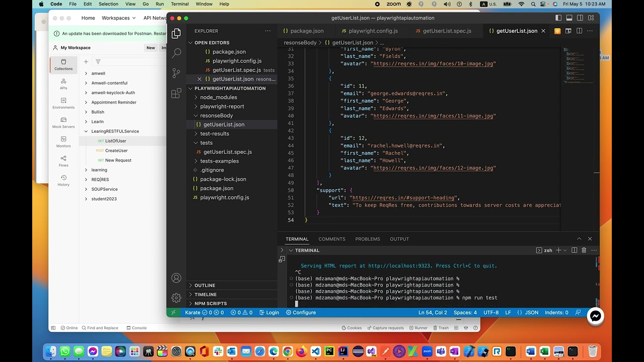Click the remote window icon in status bar

point(173,312)
